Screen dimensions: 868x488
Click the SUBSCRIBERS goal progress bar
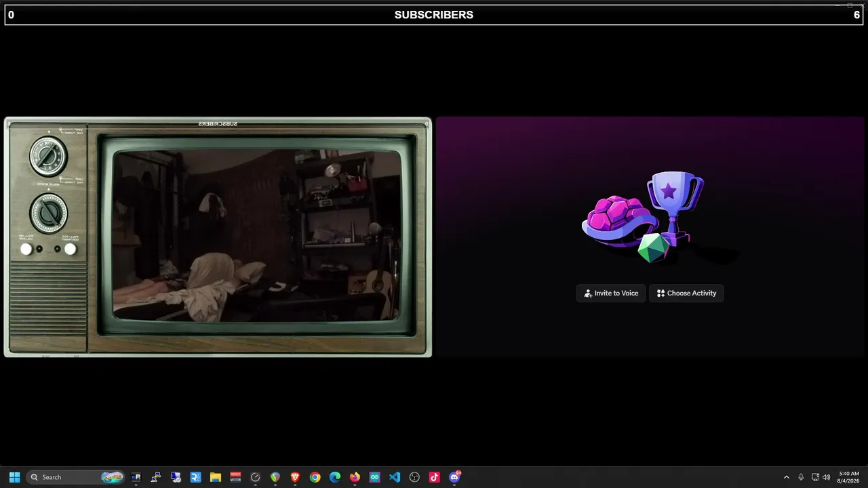(x=434, y=15)
